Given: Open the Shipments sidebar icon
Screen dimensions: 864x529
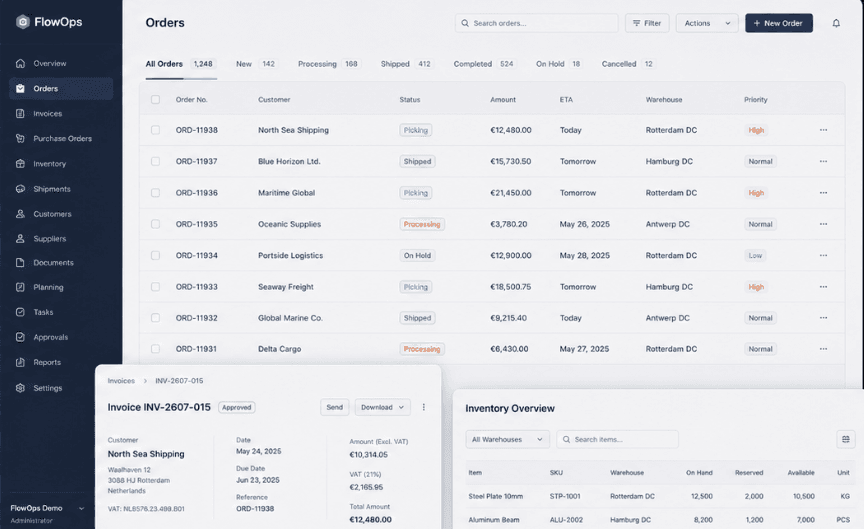Looking at the screenshot, I should (20, 189).
